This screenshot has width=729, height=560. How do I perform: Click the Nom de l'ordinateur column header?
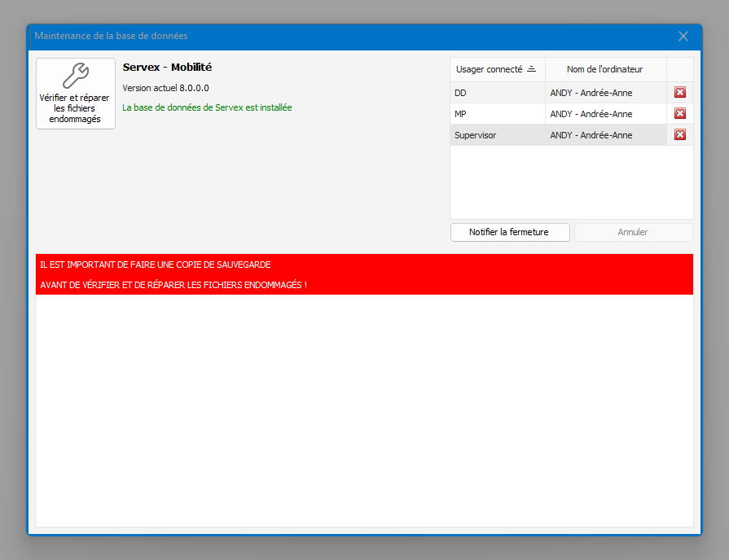click(x=604, y=70)
